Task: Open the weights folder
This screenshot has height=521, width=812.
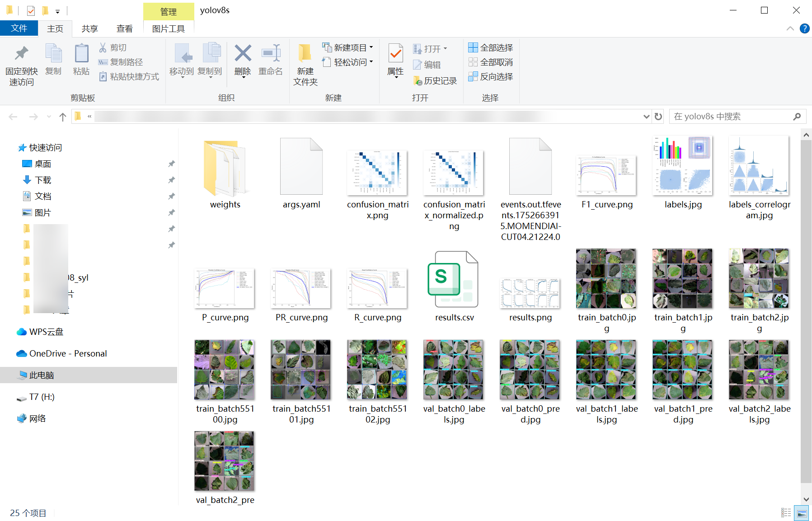Action: pos(225,174)
